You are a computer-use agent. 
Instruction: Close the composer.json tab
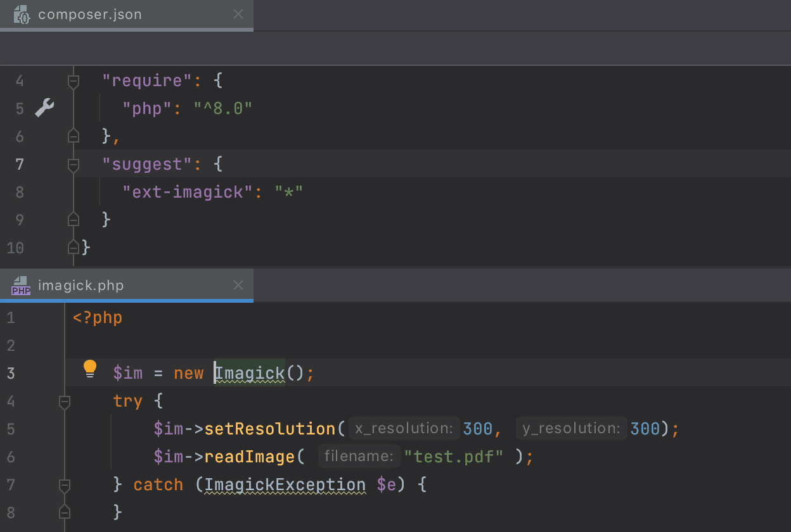coord(238,14)
